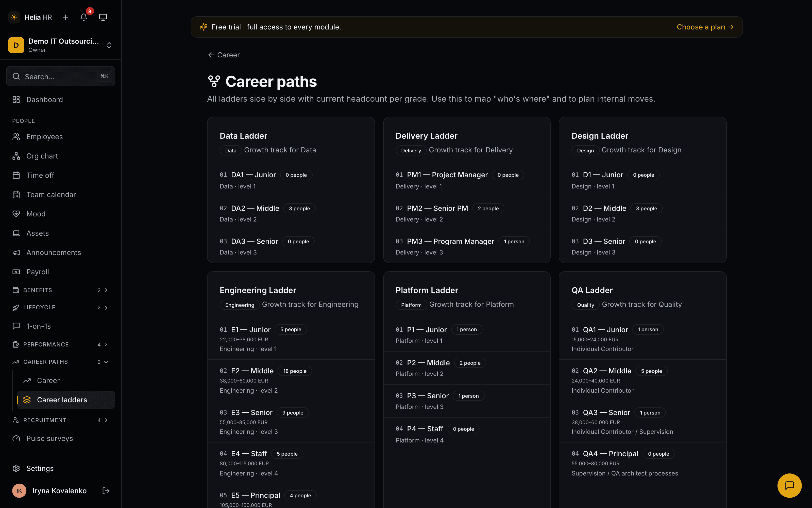
Task: Click the Lifecycle rocket icon
Action: pos(16,307)
